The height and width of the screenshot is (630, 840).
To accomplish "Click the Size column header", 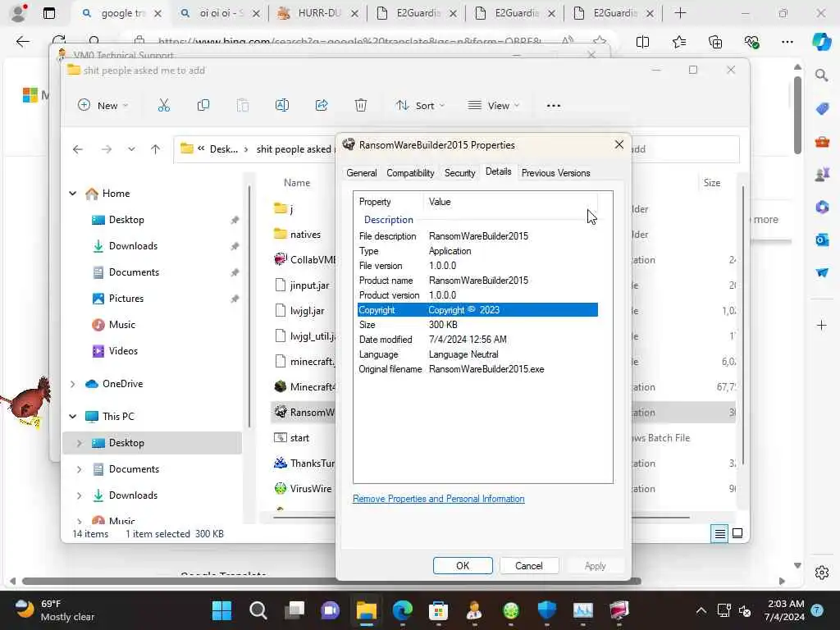I will tap(711, 183).
